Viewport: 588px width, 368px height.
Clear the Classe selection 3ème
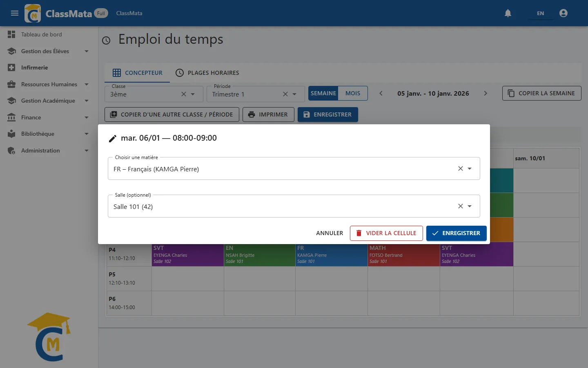point(184,94)
